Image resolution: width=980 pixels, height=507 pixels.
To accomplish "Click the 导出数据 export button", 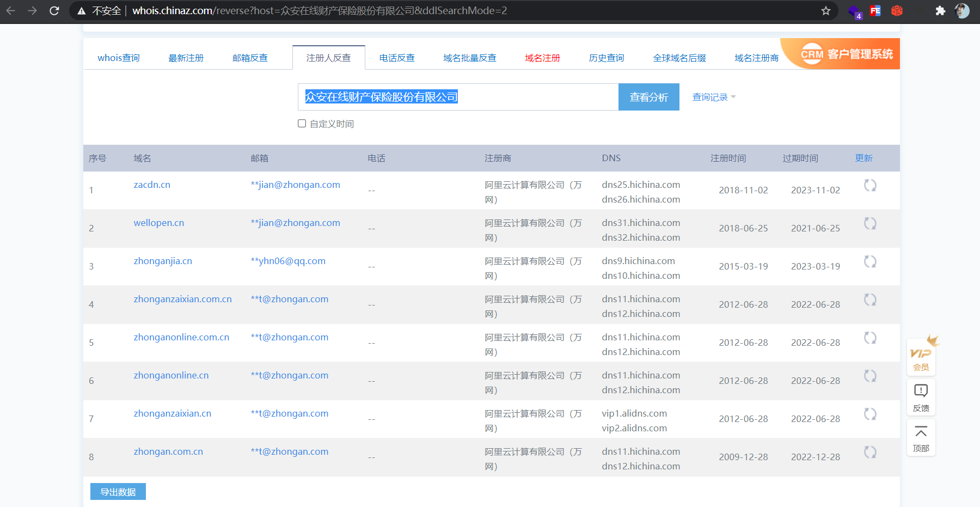I will click(118, 492).
